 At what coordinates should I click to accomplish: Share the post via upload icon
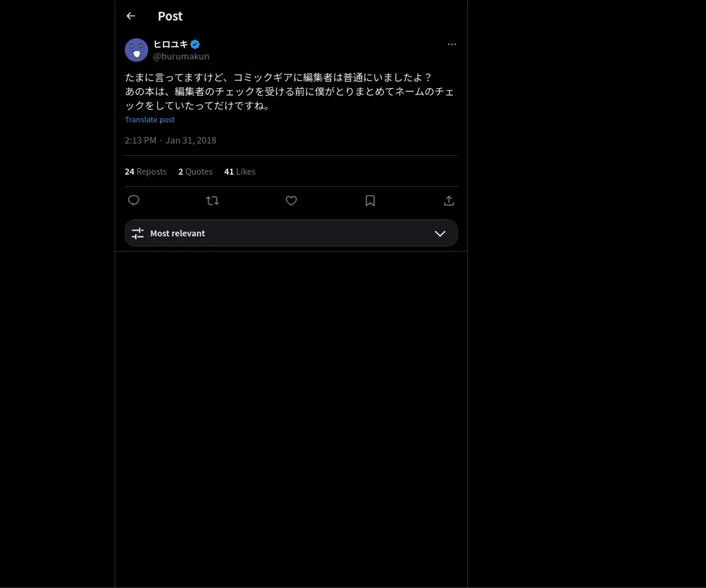(x=449, y=201)
